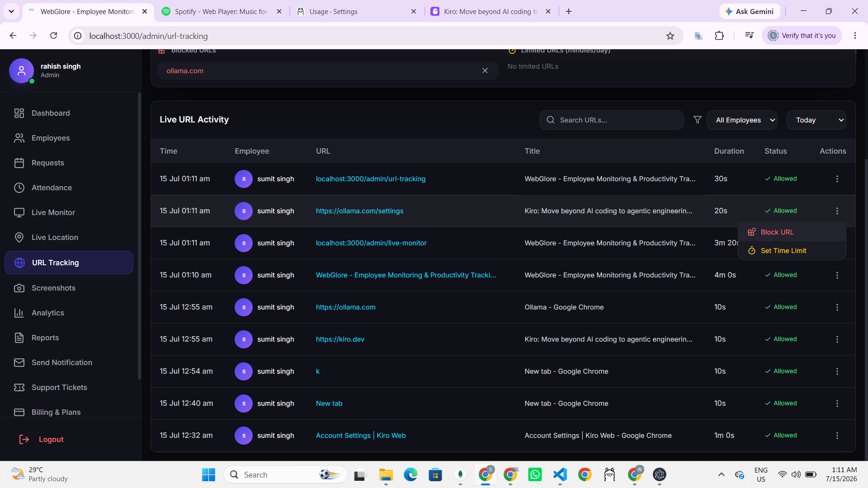Choose Set Time Limit menu option
The image size is (868, 488).
[x=792, y=251]
